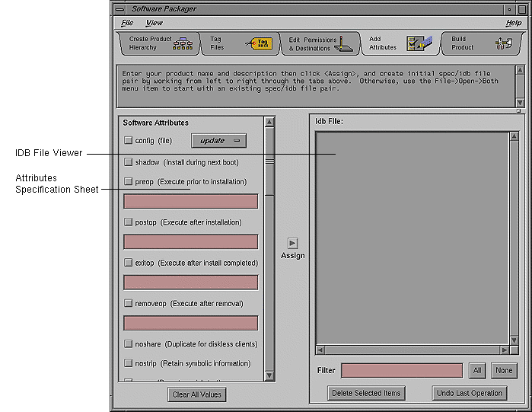
Task: Enable the nostrip retain symbolic information checkbox
Action: 128,363
